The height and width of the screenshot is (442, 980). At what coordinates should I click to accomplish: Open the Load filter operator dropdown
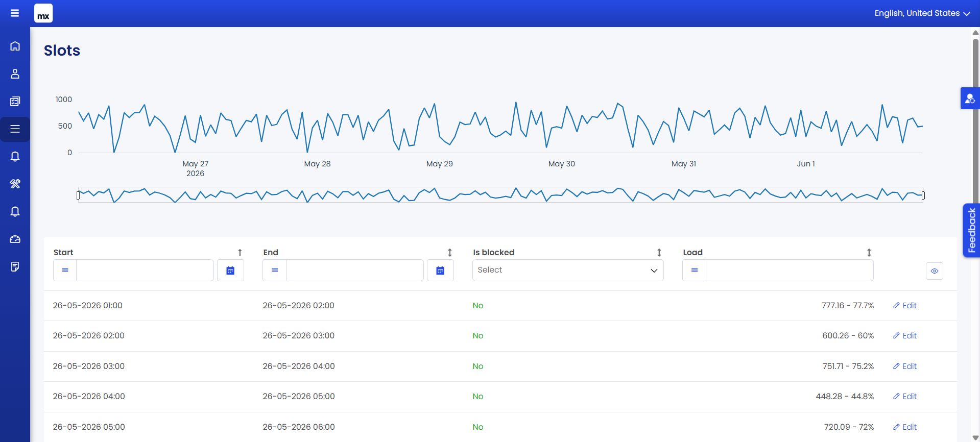click(695, 271)
